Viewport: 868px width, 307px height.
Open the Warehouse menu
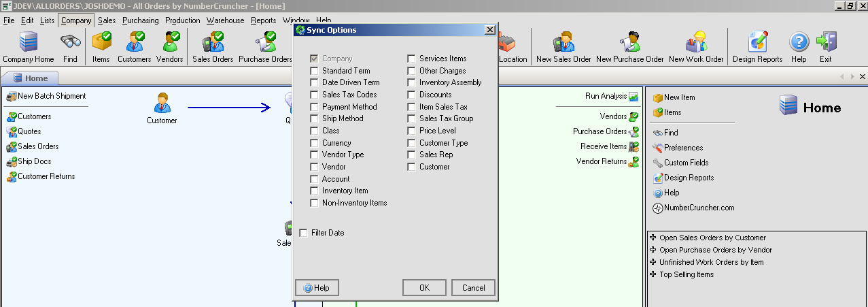[225, 20]
